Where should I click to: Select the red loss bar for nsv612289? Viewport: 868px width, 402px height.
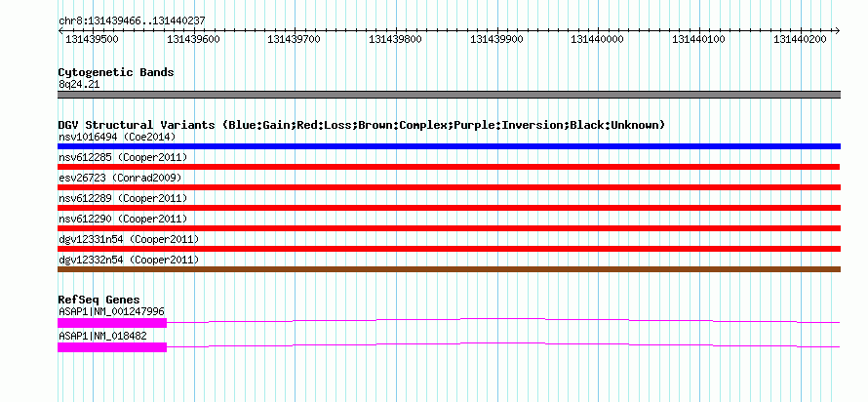coord(449,208)
